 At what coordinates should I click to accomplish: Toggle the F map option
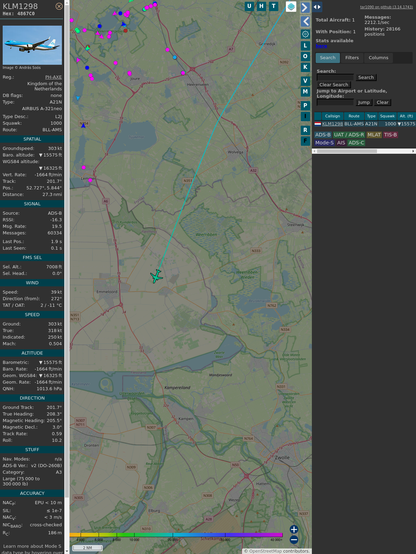pos(305,141)
